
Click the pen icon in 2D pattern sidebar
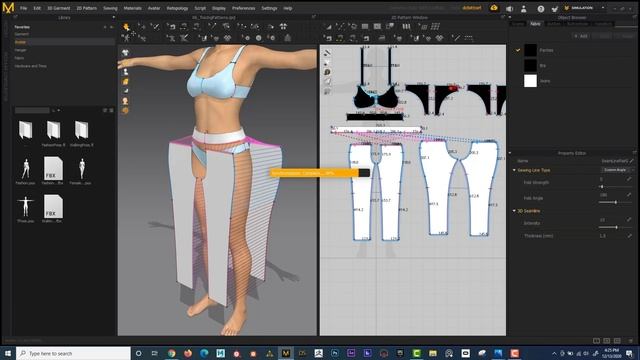click(327, 53)
